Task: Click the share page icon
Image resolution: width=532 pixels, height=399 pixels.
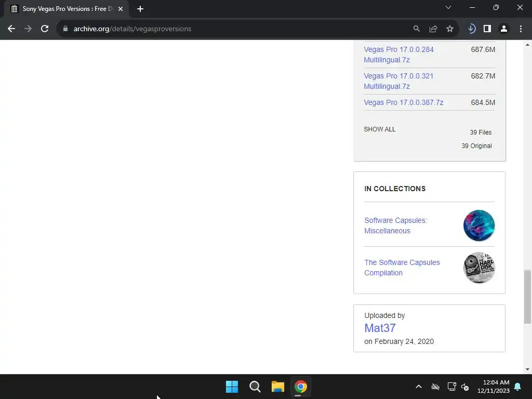Action: (x=433, y=29)
